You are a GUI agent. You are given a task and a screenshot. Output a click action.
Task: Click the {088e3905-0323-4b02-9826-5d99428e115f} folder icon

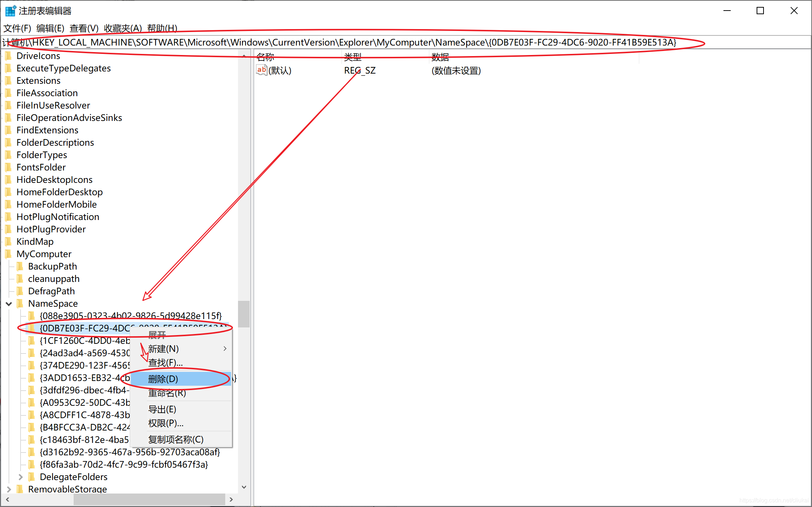(x=32, y=316)
